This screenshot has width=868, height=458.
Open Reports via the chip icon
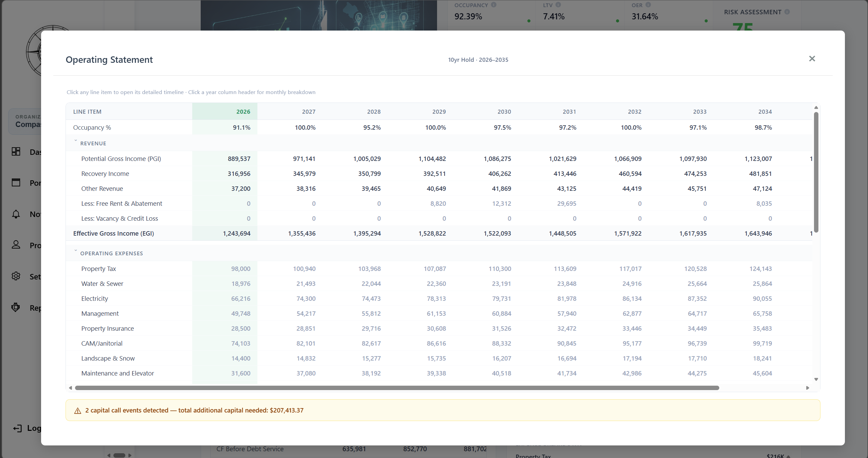pos(16,307)
